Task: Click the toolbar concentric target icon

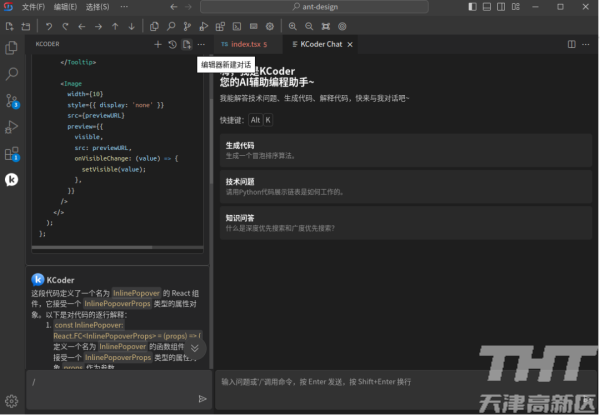Action: 342,26
